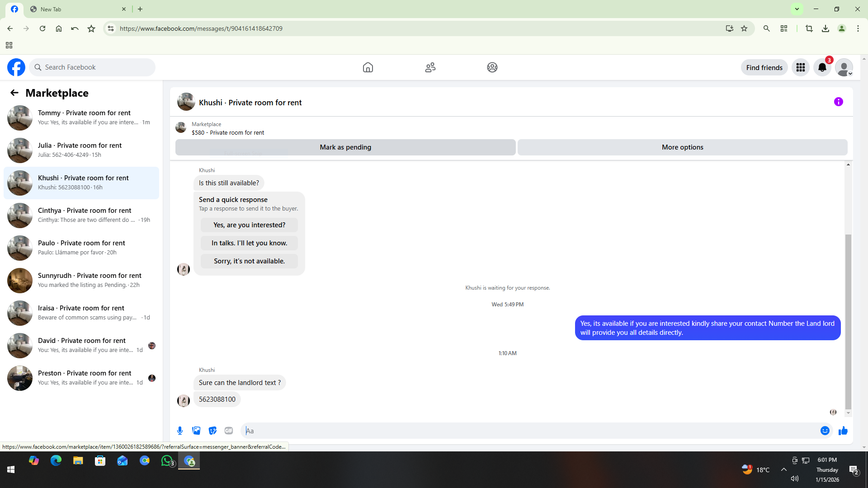The width and height of the screenshot is (868, 488).
Task: Click Mark as pending button
Action: pyautogui.click(x=345, y=147)
